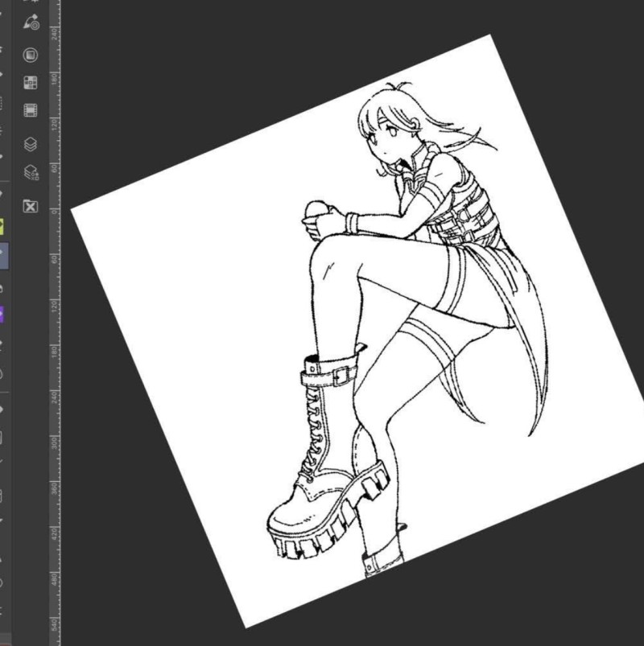Open the film strip animation palette icon
This screenshot has height=646, width=644.
tap(31, 110)
